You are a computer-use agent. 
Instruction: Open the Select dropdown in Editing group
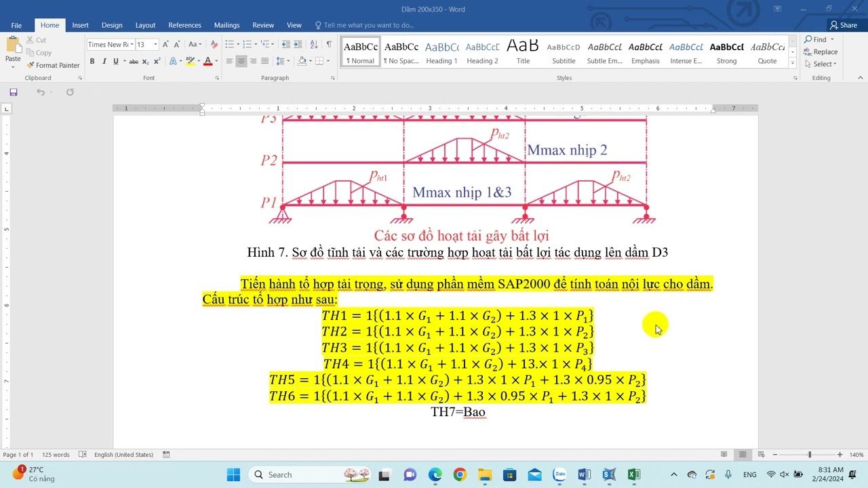tap(821, 64)
